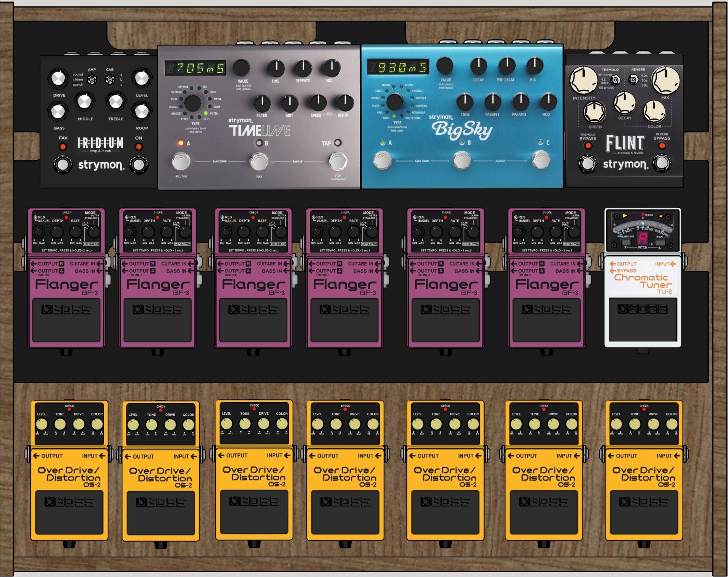Viewport: 728px width, 577px height.
Task: Click the TimeLine TYPE selector knob
Action: coord(193,103)
